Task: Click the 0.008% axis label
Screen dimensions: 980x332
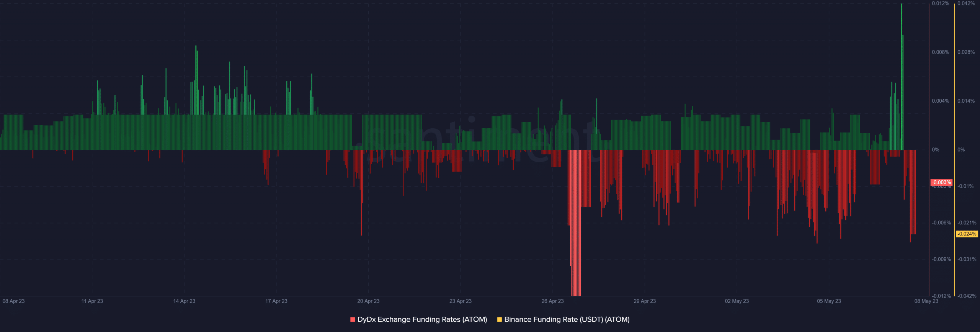Action: click(941, 52)
